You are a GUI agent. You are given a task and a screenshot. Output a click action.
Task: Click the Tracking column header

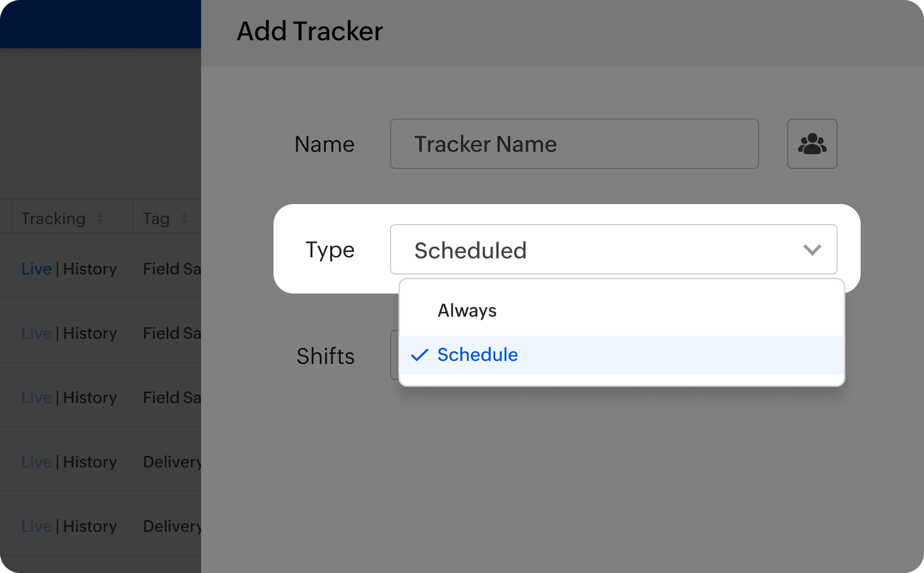[x=53, y=219]
